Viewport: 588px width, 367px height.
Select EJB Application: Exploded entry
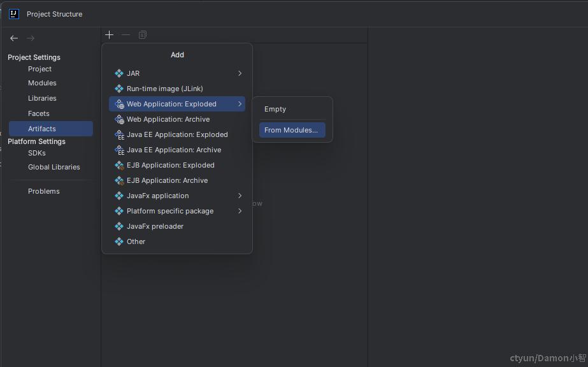[x=177, y=165]
